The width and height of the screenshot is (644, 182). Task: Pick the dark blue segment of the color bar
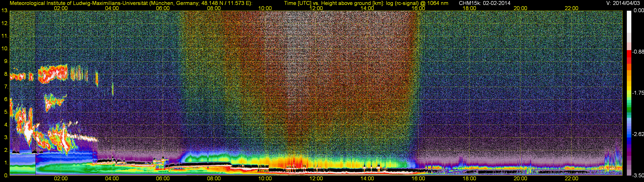pyautogui.click(x=629, y=141)
